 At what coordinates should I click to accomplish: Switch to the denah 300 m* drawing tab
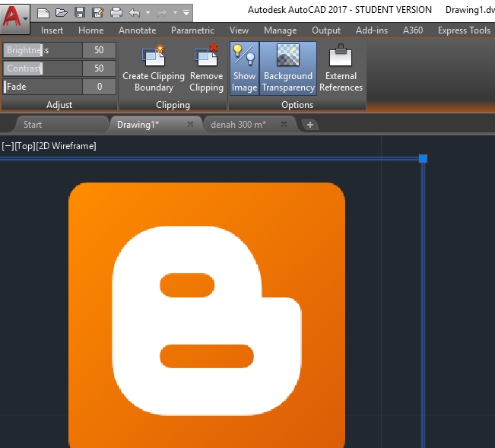click(x=238, y=124)
